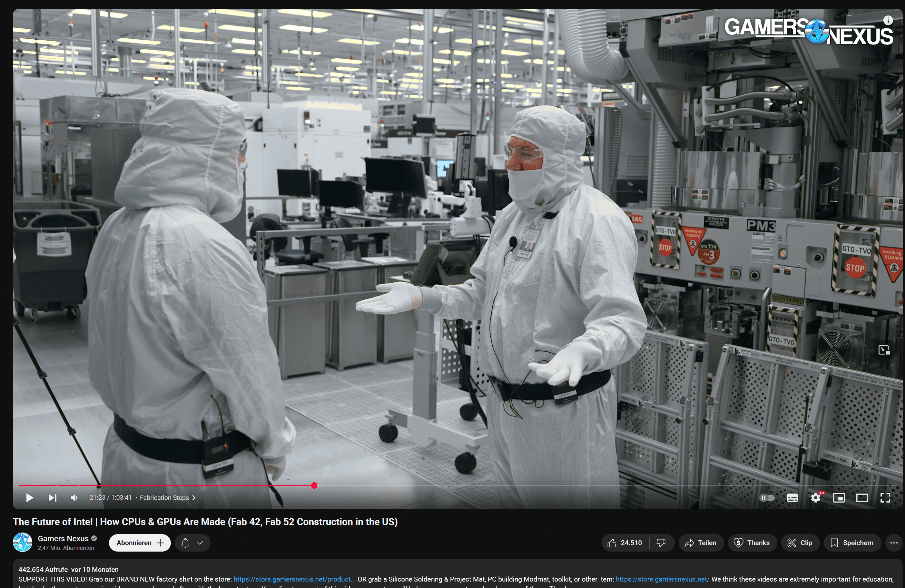The width and height of the screenshot is (905, 588).
Task: Expand the Fabrication Steps chapter list
Action: click(x=167, y=497)
